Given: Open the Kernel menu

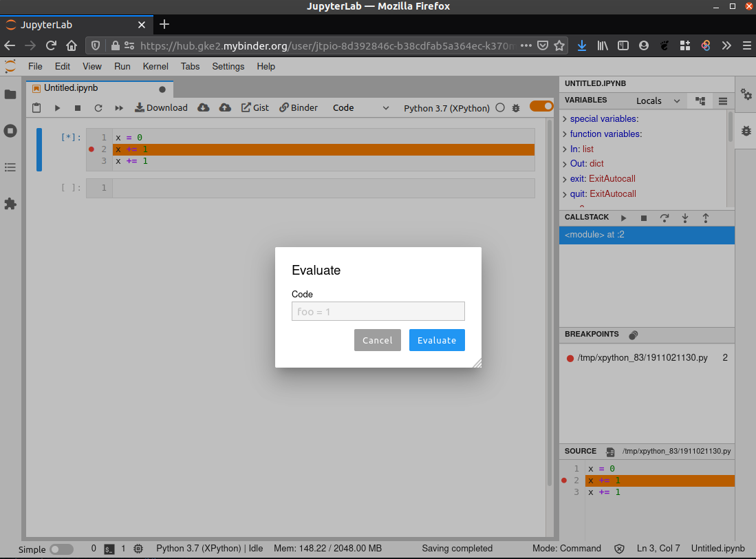Looking at the screenshot, I should coord(155,66).
